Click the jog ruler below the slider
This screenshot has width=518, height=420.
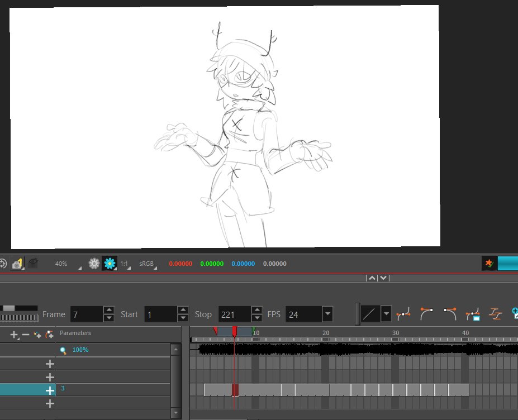(19, 318)
